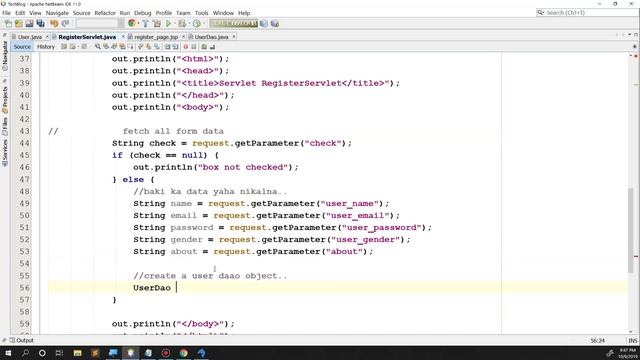This screenshot has width=640, height=360.
Task: Open the Team menu
Action: point(183,13)
